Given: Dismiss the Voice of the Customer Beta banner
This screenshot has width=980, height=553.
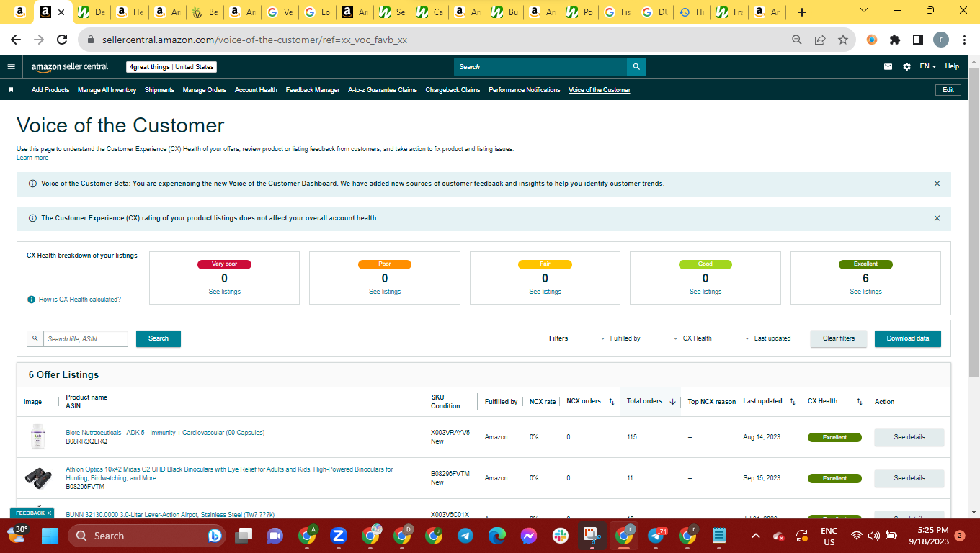Looking at the screenshot, I should pos(937,184).
